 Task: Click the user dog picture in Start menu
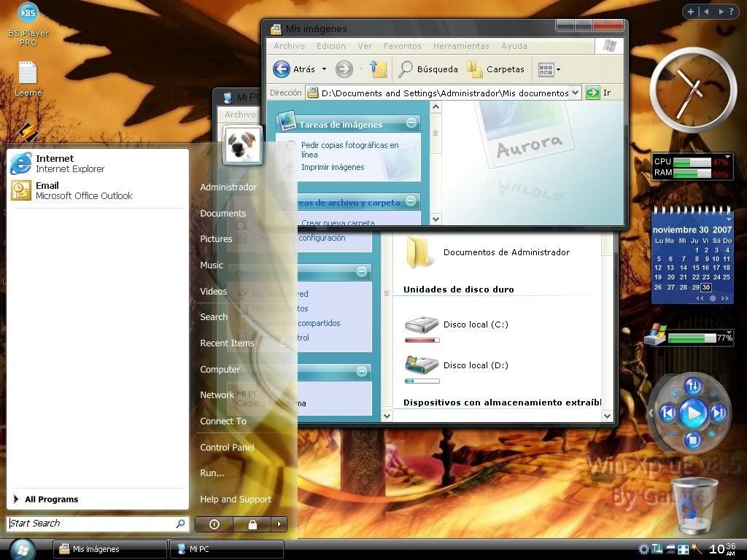(242, 145)
